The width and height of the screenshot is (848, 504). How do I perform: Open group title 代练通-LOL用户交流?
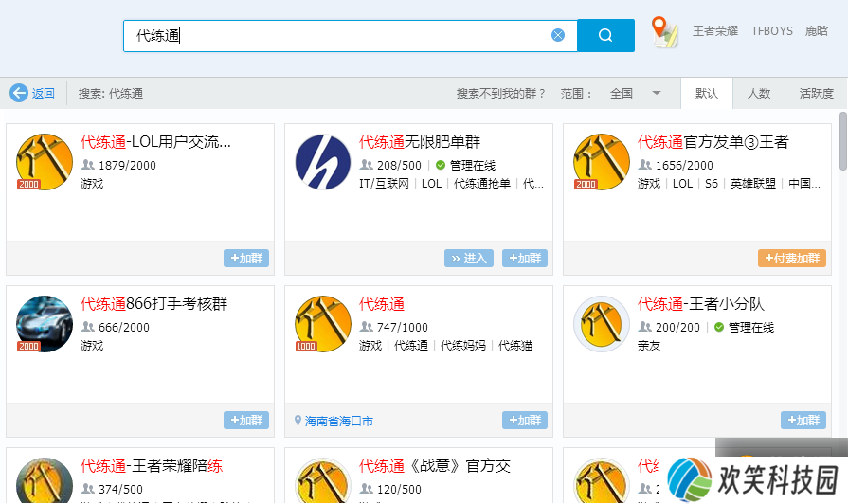(x=155, y=142)
